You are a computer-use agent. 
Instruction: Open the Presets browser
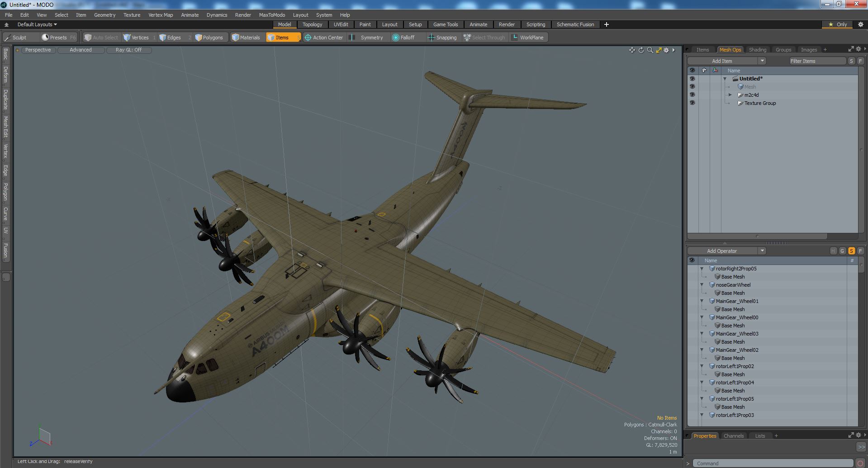(x=58, y=38)
